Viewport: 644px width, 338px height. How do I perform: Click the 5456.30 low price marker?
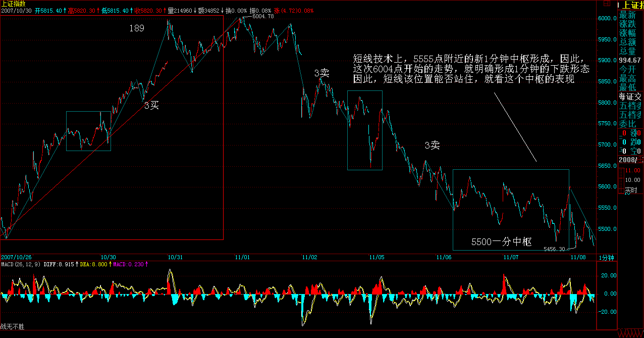click(554, 249)
